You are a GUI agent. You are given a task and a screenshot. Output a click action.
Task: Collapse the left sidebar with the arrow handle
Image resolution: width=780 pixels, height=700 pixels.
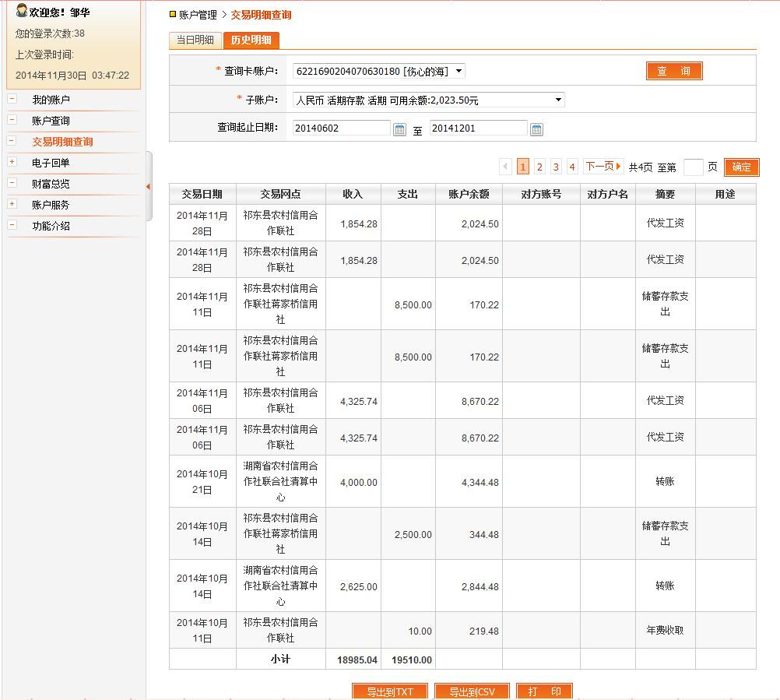click(148, 186)
